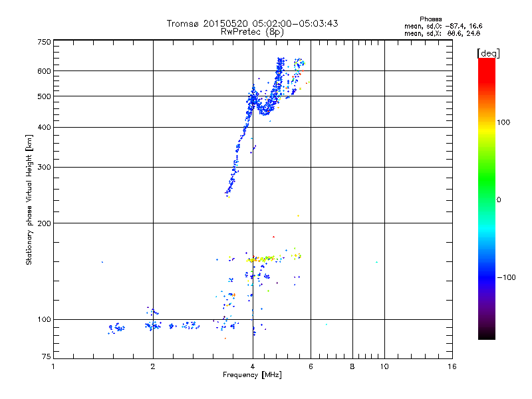532x399 pixels.
Task: Click the y-axis tick label '75'
Action: click(x=47, y=356)
